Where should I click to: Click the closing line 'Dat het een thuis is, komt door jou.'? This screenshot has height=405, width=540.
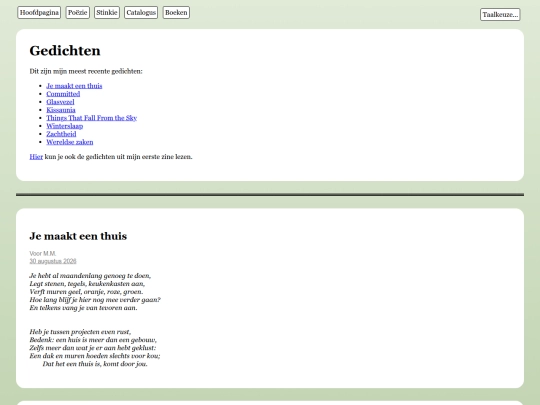pyautogui.click(x=95, y=364)
